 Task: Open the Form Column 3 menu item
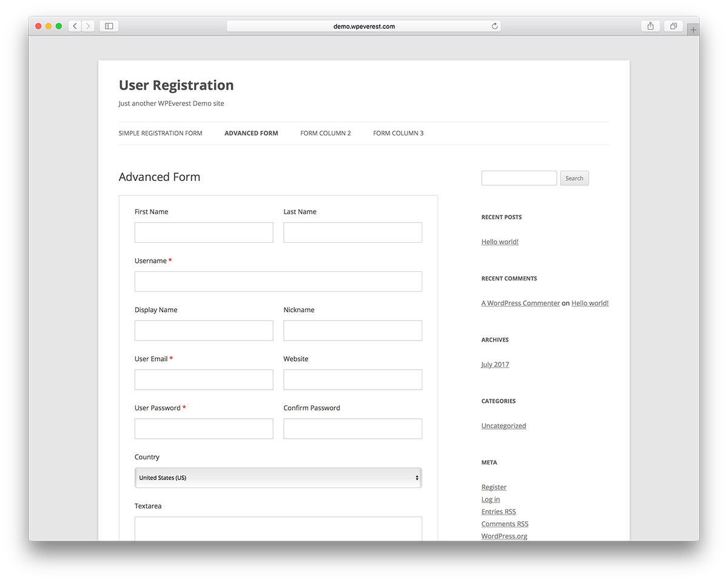tap(398, 133)
